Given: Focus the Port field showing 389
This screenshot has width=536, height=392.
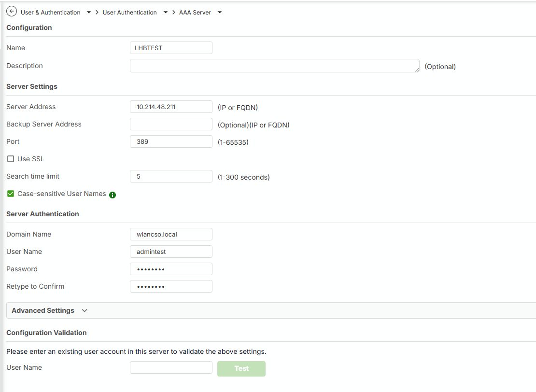Looking at the screenshot, I should [x=171, y=141].
